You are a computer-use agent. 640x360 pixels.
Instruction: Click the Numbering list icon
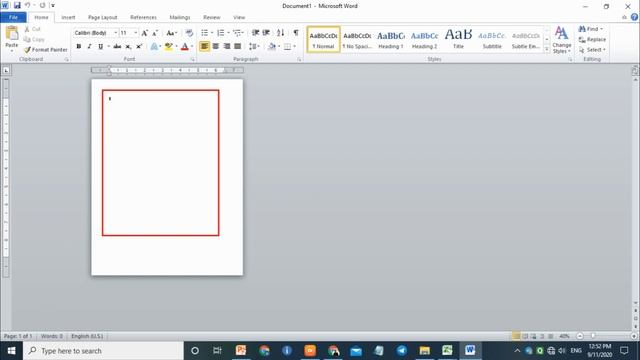[220, 33]
